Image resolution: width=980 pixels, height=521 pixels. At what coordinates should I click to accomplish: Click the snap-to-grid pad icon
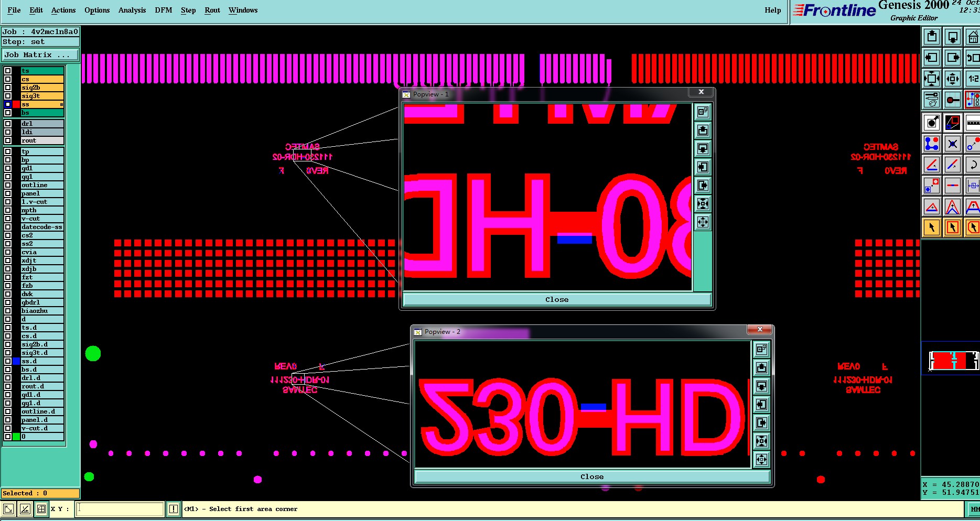click(x=953, y=100)
